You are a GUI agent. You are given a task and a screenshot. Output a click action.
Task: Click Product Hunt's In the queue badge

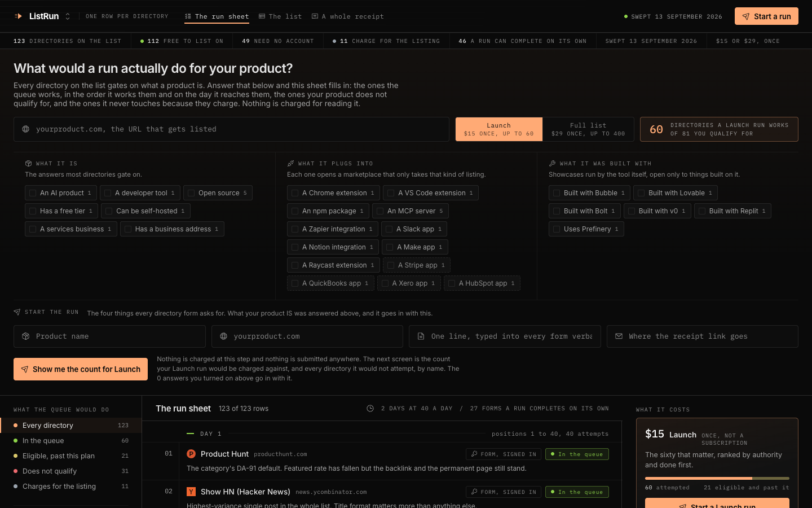tap(577, 454)
